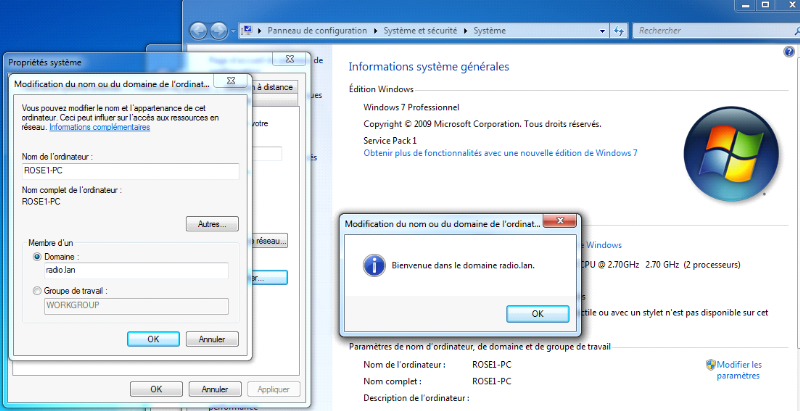Close the welcome message dialog

click(x=560, y=221)
